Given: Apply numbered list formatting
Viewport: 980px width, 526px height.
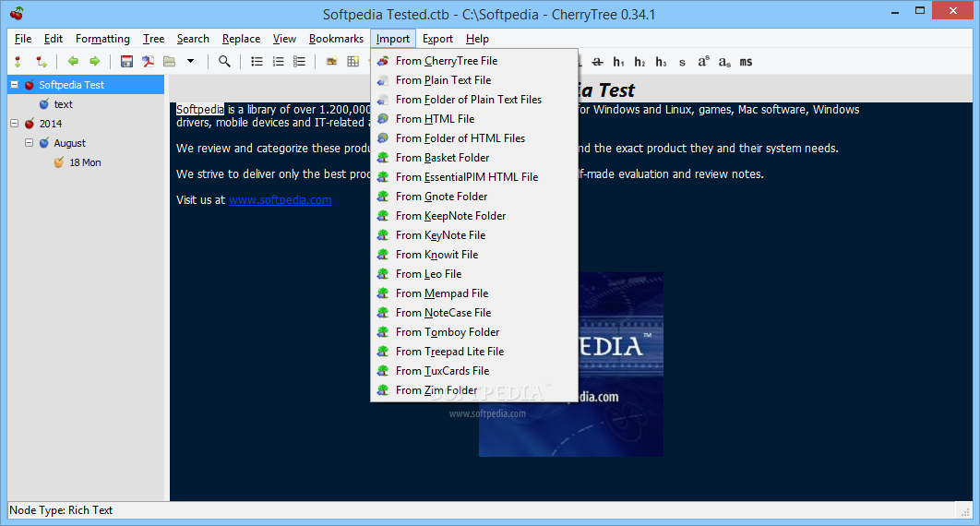Looking at the screenshot, I should (278, 61).
